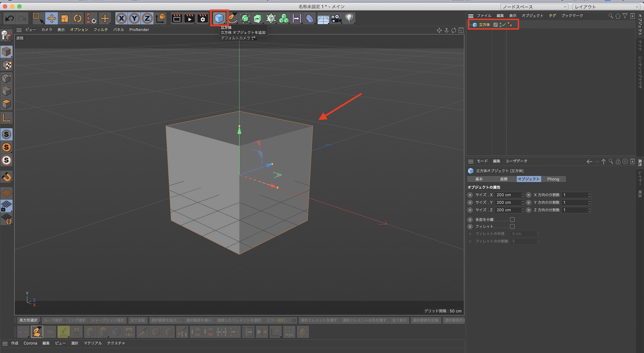Click the camera object icon
Viewport: 644px width, 353px height.
click(336, 19)
